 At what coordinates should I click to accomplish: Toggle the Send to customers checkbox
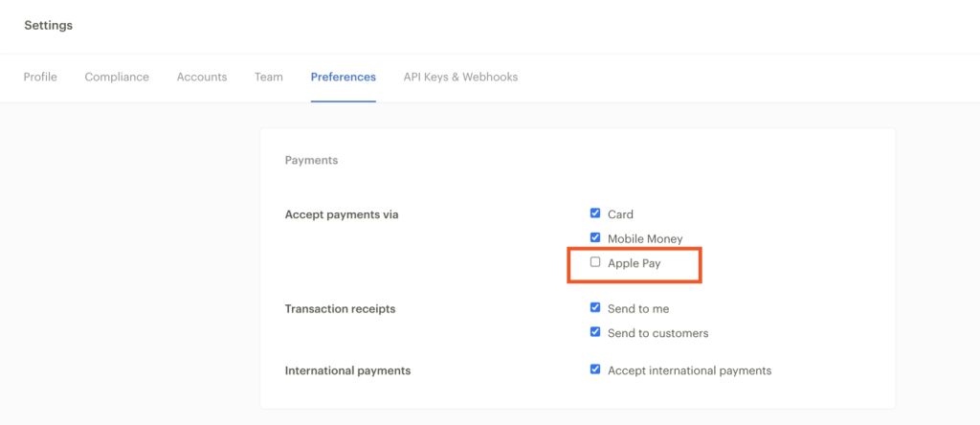(x=595, y=332)
